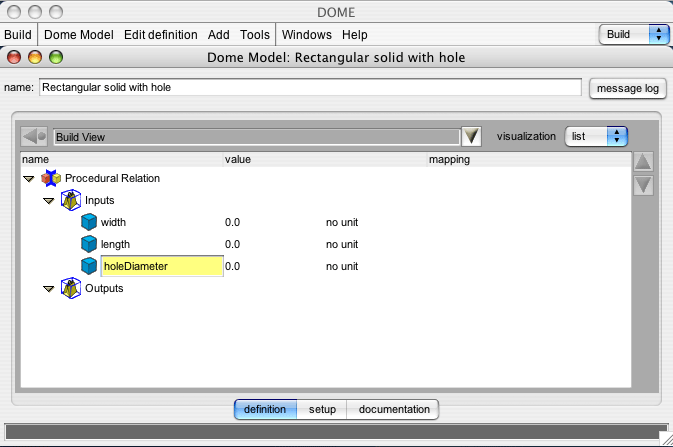Click the holeDiameter name edit field

pyautogui.click(x=162, y=266)
